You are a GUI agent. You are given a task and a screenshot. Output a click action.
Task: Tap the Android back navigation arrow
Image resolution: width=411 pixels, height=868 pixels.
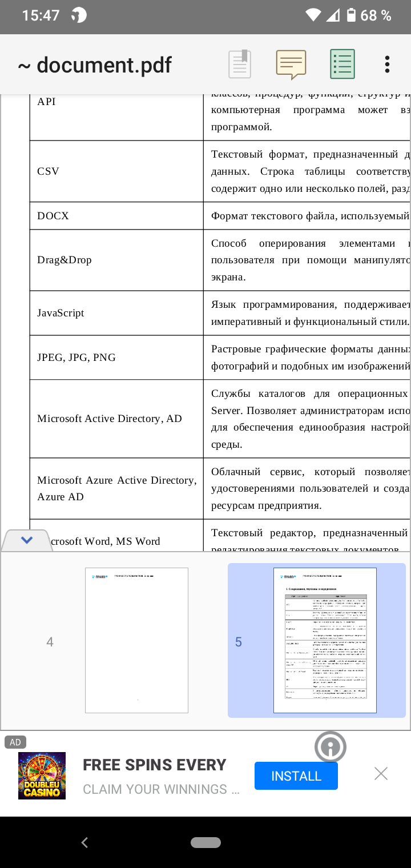(84, 842)
